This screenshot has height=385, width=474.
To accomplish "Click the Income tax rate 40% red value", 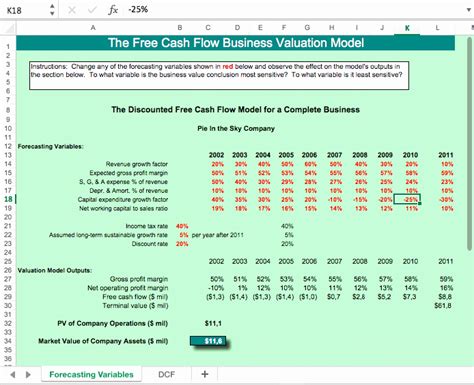I will coord(182,226).
